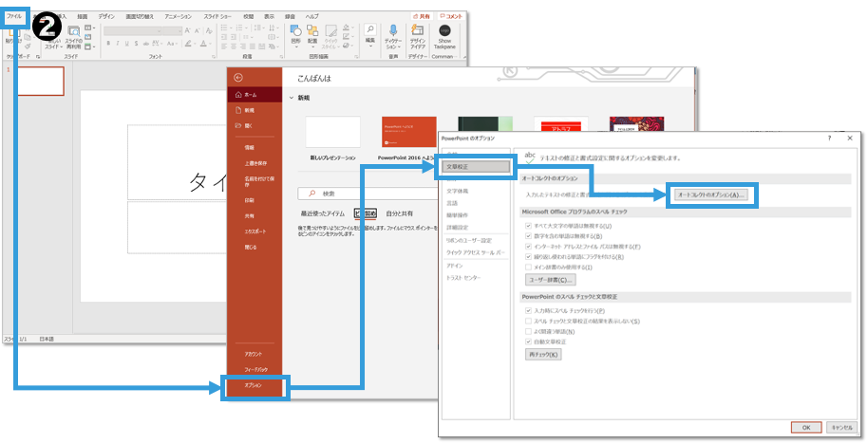
Task: Click the ディクテーション microphone icon
Action: (x=392, y=31)
